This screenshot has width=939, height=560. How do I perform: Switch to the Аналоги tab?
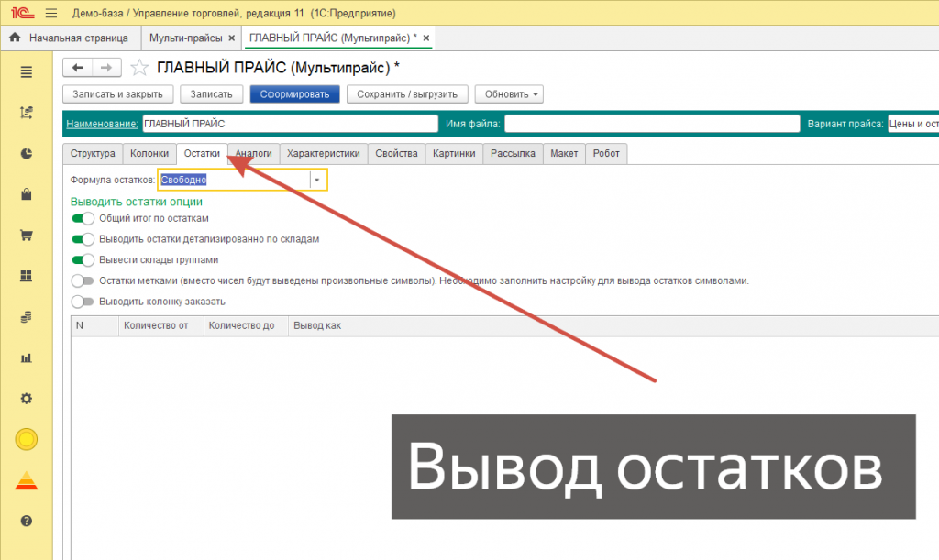pyautogui.click(x=254, y=154)
